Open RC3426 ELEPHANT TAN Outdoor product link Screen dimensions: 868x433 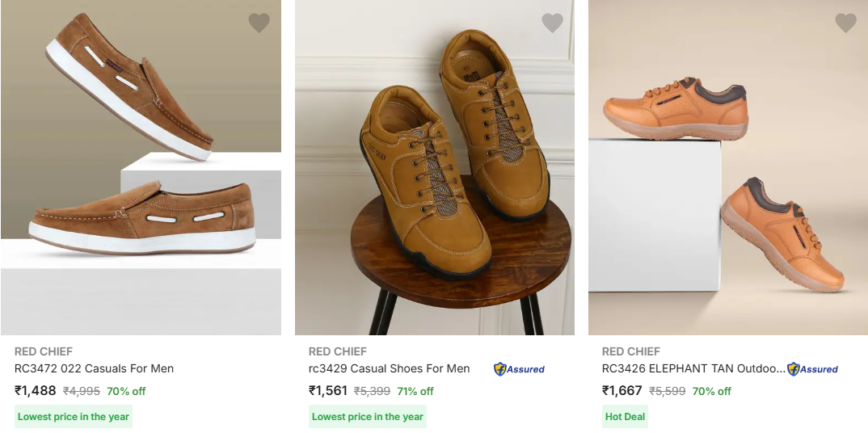point(693,368)
